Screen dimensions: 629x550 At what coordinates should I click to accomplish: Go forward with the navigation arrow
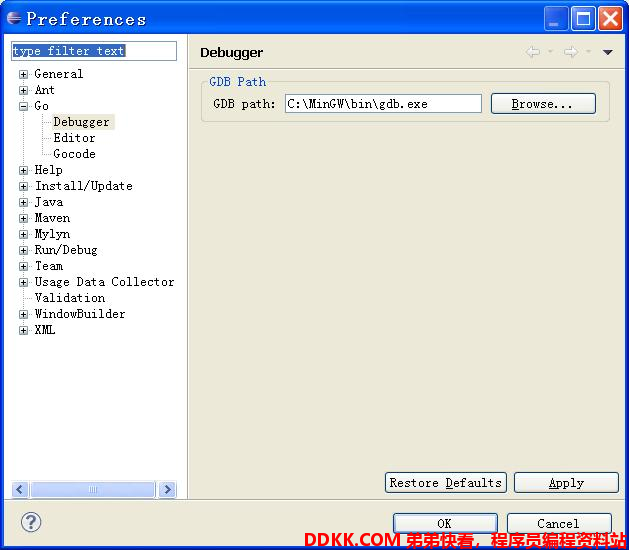click(571, 52)
